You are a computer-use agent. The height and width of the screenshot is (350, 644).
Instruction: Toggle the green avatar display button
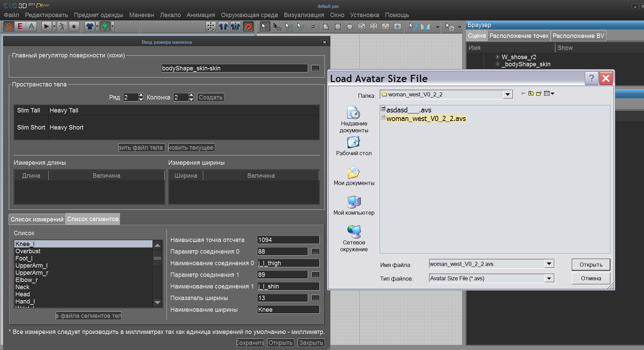tap(105, 27)
